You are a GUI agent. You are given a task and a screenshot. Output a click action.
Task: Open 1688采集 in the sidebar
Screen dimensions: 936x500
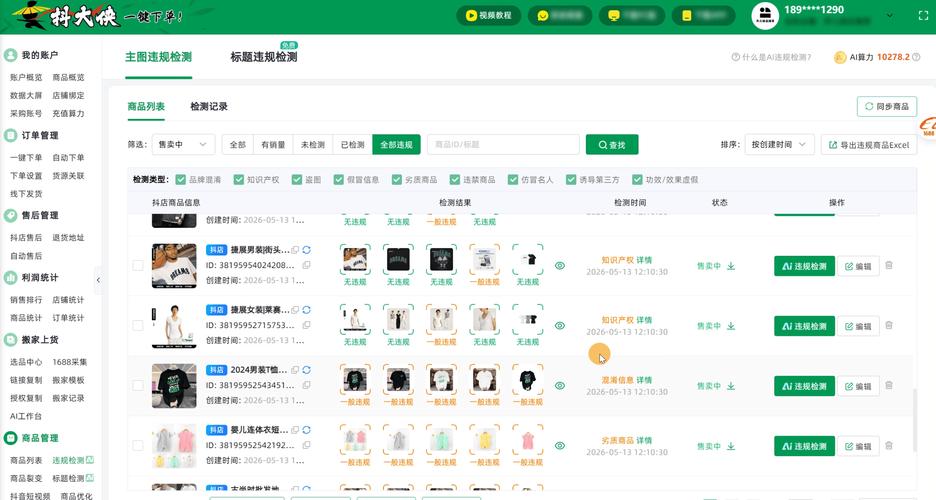coord(69,362)
